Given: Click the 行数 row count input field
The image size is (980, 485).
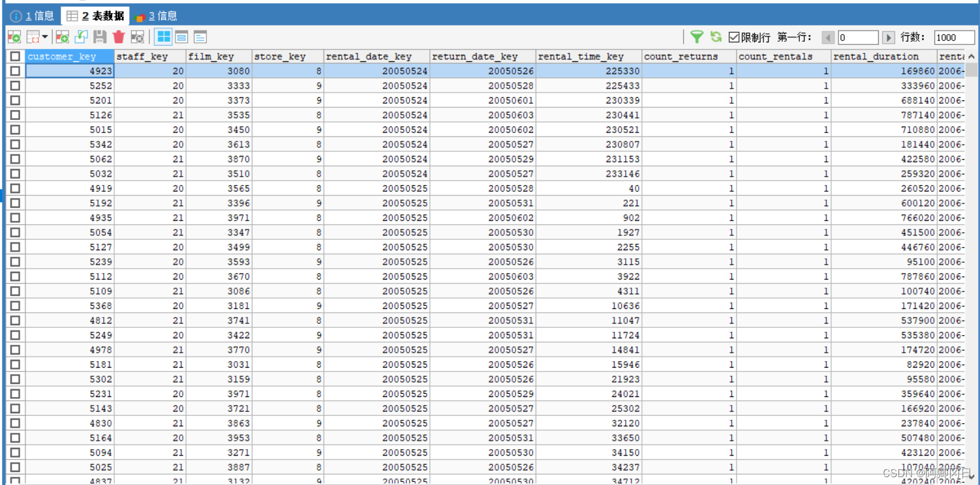Looking at the screenshot, I should click(953, 38).
